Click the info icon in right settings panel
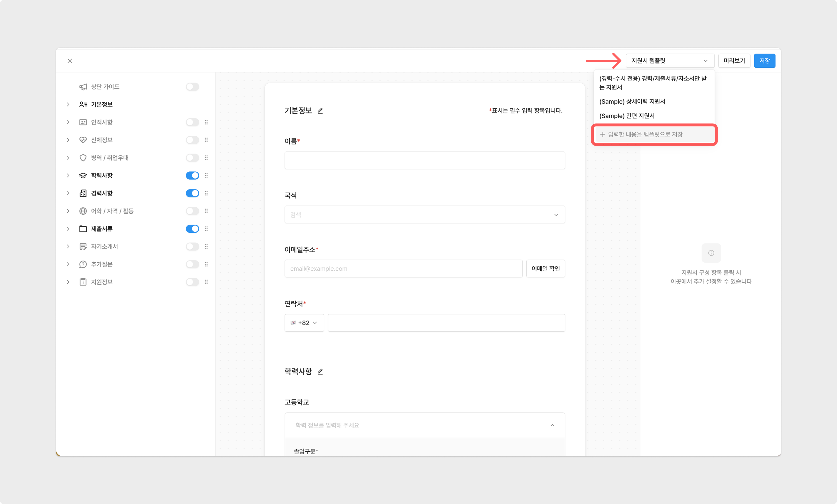 coord(711,253)
